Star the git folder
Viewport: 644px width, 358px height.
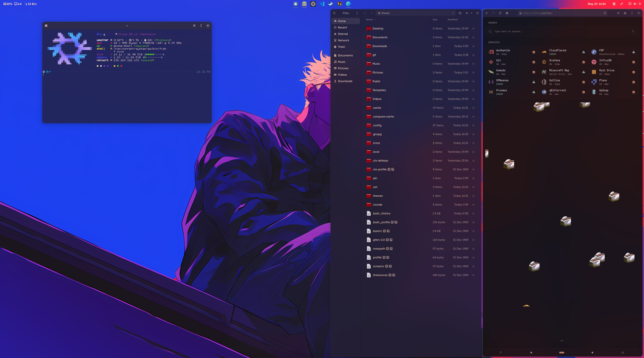[473, 55]
